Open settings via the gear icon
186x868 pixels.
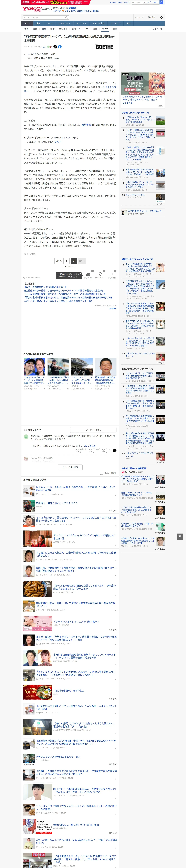[161, 17]
